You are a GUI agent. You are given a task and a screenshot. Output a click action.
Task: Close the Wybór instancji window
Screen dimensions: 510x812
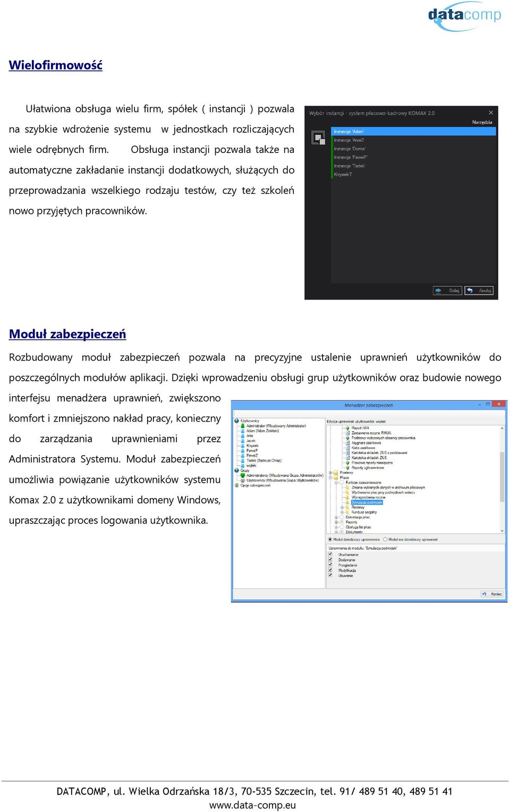[x=491, y=113]
